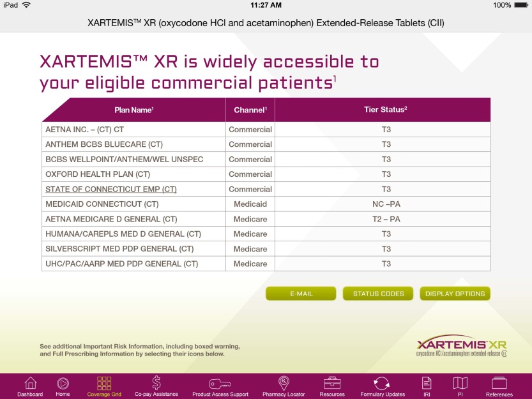Open the Co-pay Assistance dollar icon
The height and width of the screenshot is (399, 532).
(156, 386)
